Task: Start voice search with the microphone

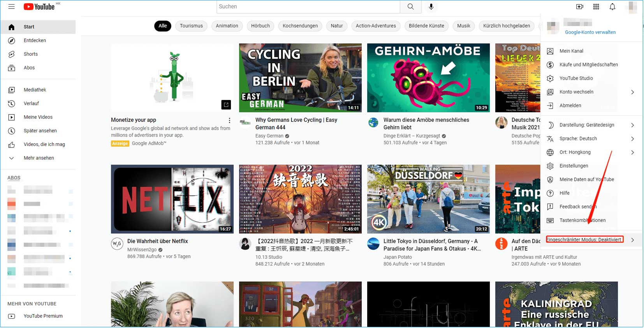Action: (431, 7)
